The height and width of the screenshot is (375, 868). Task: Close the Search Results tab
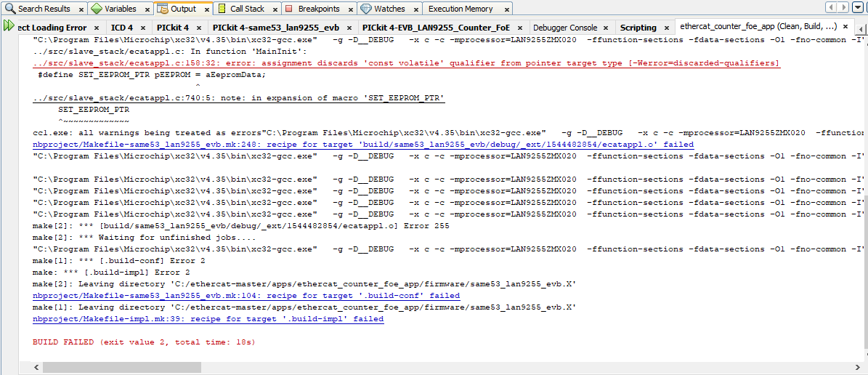[81, 9]
